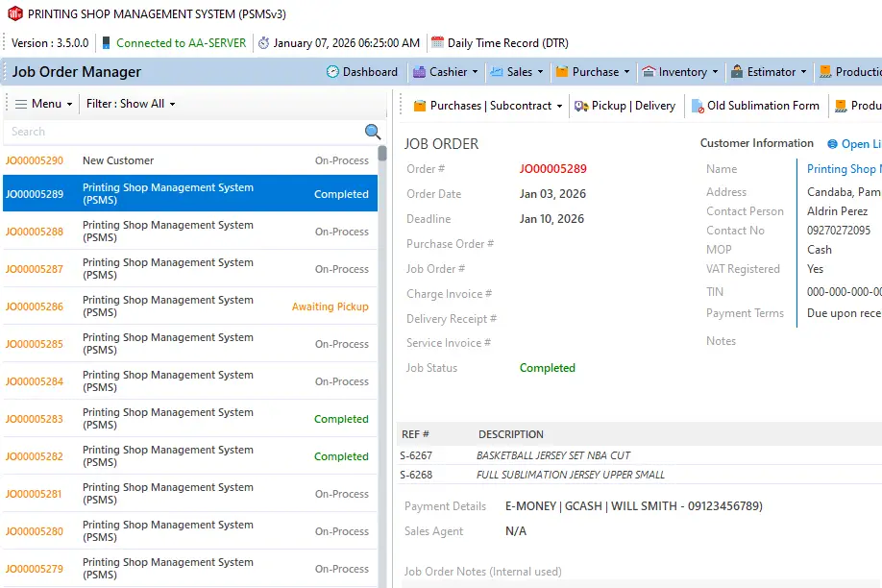Click the job list vertical scrollbar

(x=382, y=365)
